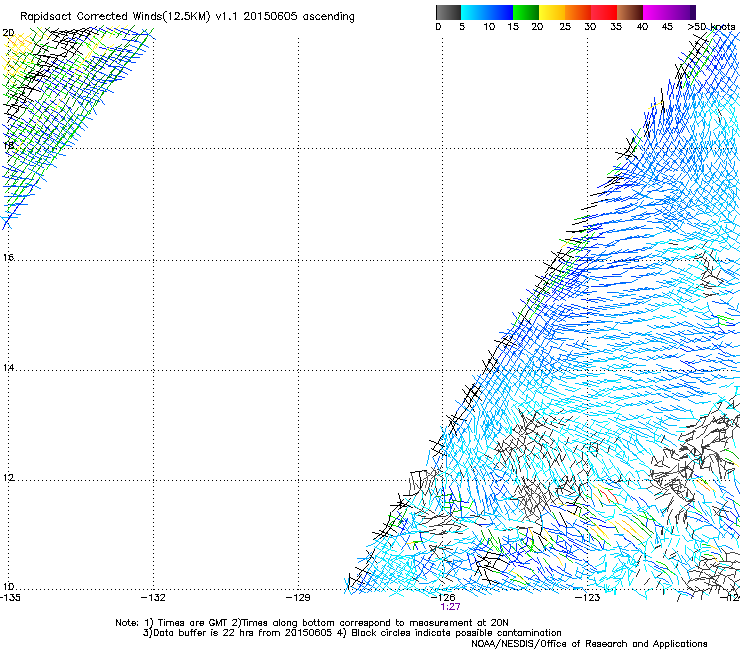
Task: Click the '10' latitude axis label
Action: pos(8,587)
